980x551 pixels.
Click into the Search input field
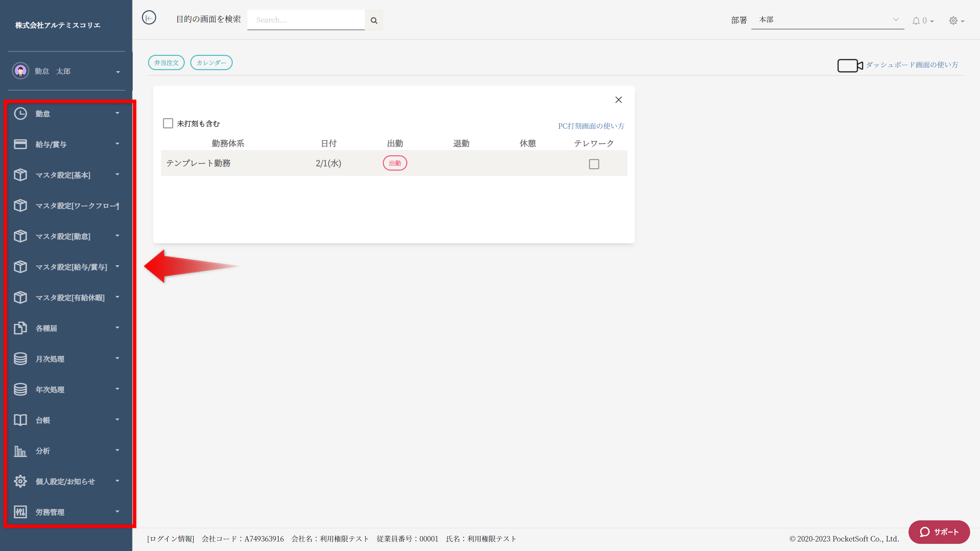coord(306,20)
